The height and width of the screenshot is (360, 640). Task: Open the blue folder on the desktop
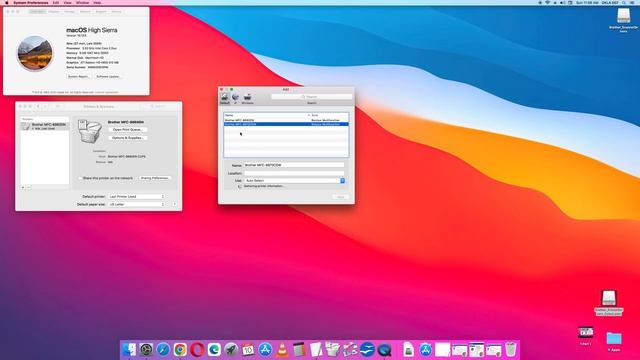click(x=613, y=339)
